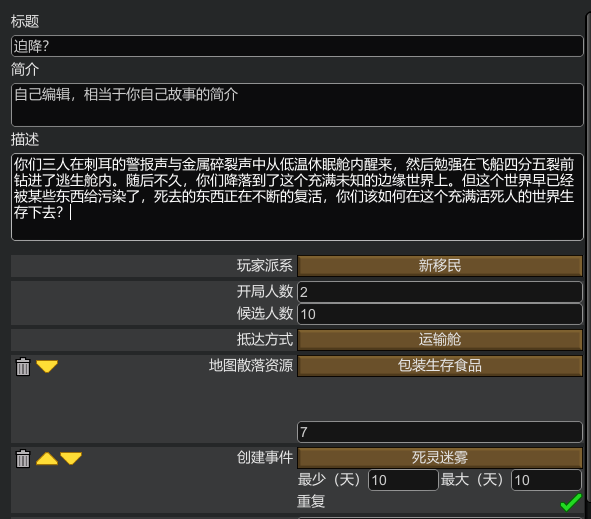Click the 简介 label
The height and width of the screenshot is (519, 591).
click(x=25, y=70)
